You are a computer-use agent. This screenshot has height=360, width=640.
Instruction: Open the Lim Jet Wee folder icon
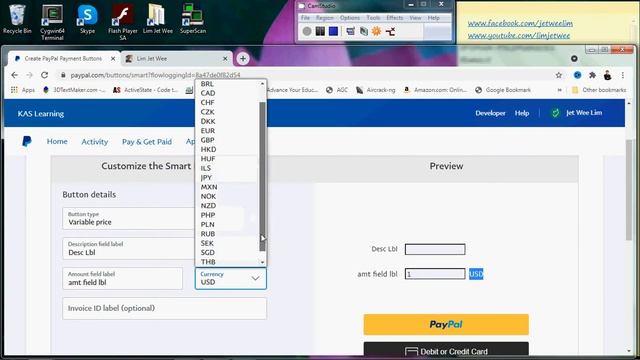[158, 19]
